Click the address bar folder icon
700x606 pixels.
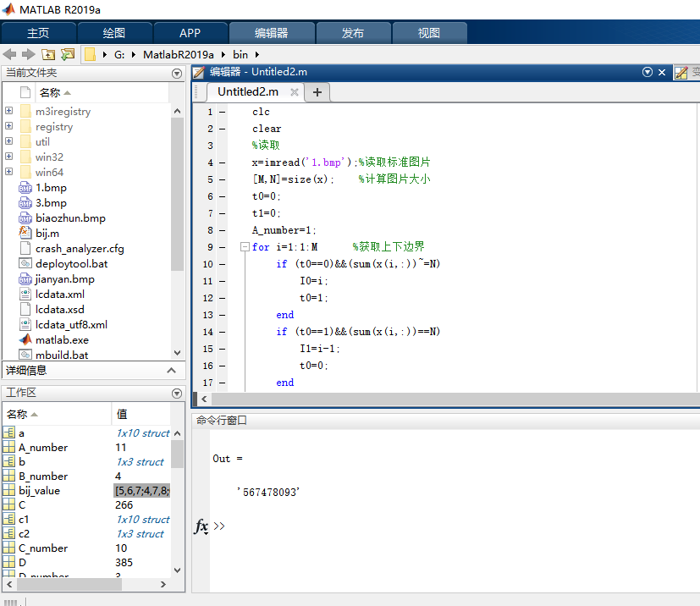[90, 54]
